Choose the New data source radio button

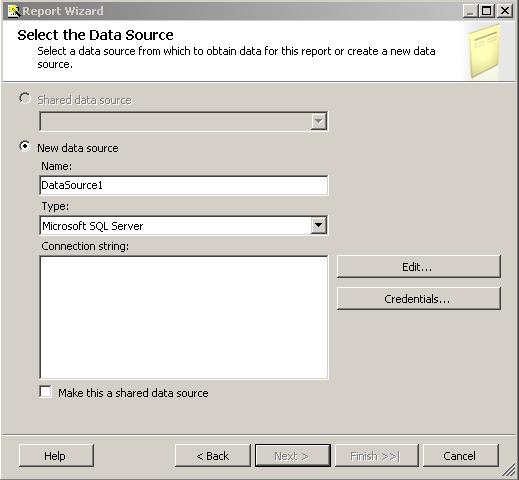point(25,146)
